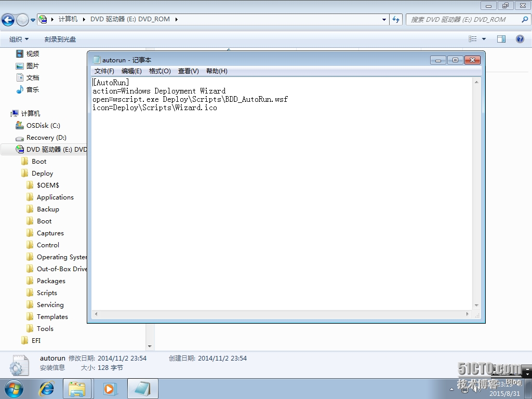Open the Deploy folder in tree
This screenshot has height=399, width=532.
tap(37, 174)
